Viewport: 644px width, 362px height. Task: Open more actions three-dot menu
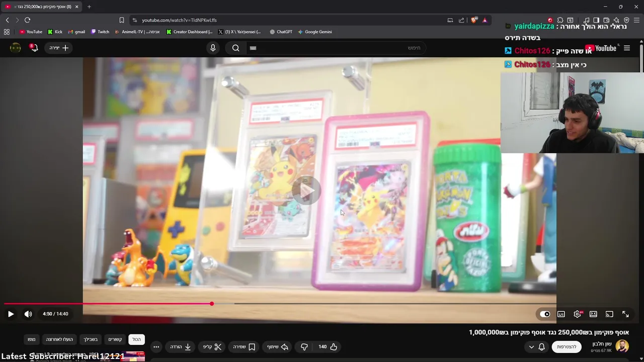pyautogui.click(x=156, y=347)
